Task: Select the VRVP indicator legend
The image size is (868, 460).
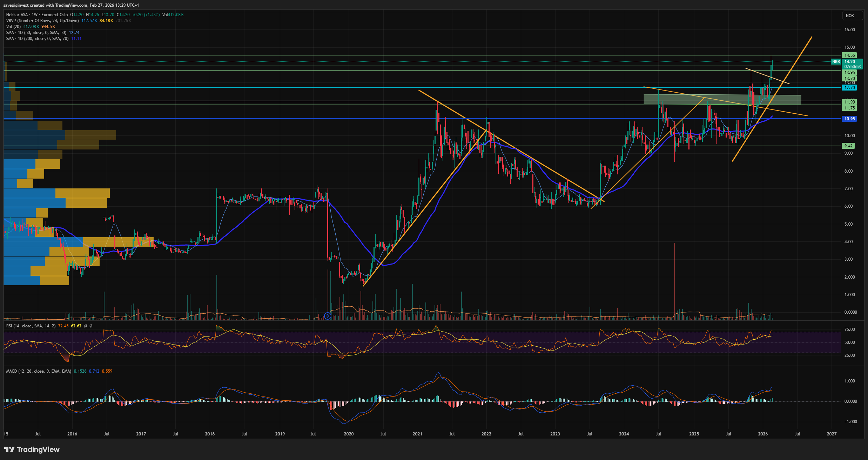Action: [x=42, y=21]
